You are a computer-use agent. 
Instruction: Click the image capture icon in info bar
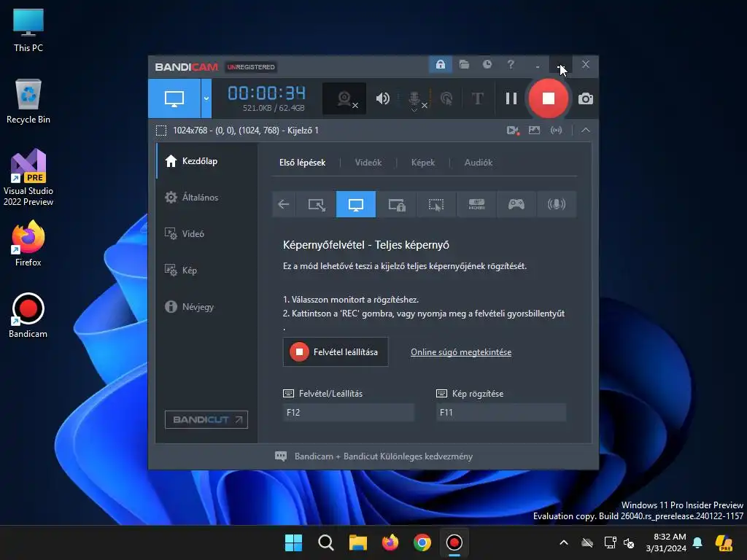tap(534, 130)
